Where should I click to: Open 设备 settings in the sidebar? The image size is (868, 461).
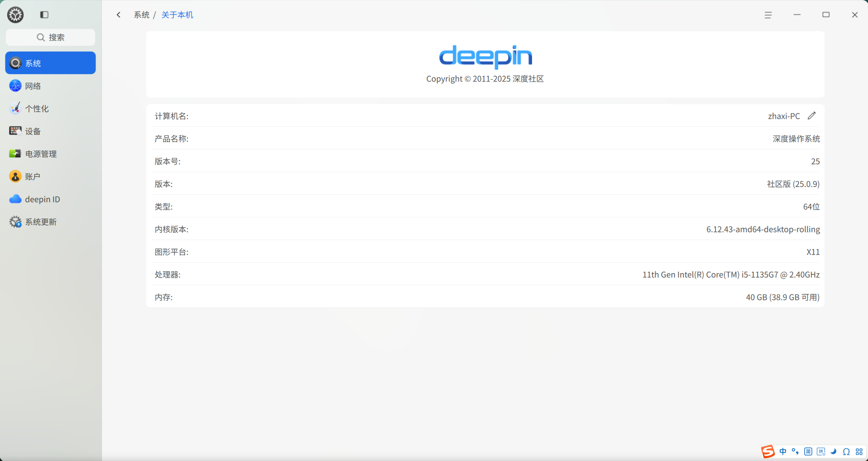pyautogui.click(x=51, y=131)
